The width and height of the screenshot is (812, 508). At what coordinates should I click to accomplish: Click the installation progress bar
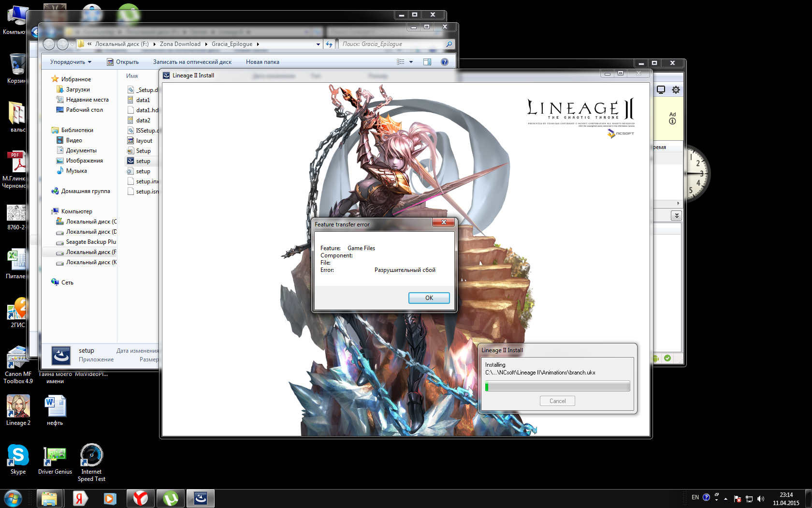(x=557, y=386)
